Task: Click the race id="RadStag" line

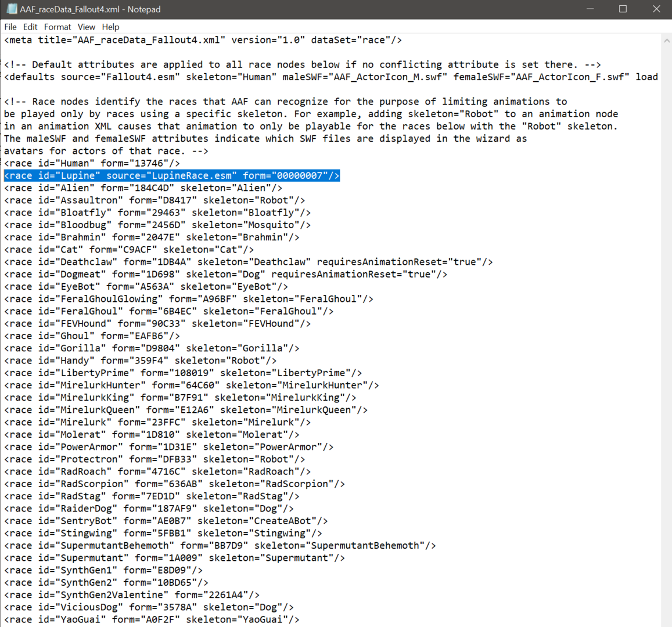Action: click(152, 496)
